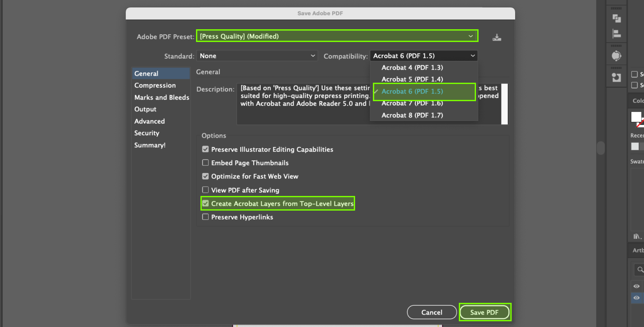Open the Align panel icon in the dock
Image resolution: width=644 pixels, height=327 pixels.
(x=616, y=33)
